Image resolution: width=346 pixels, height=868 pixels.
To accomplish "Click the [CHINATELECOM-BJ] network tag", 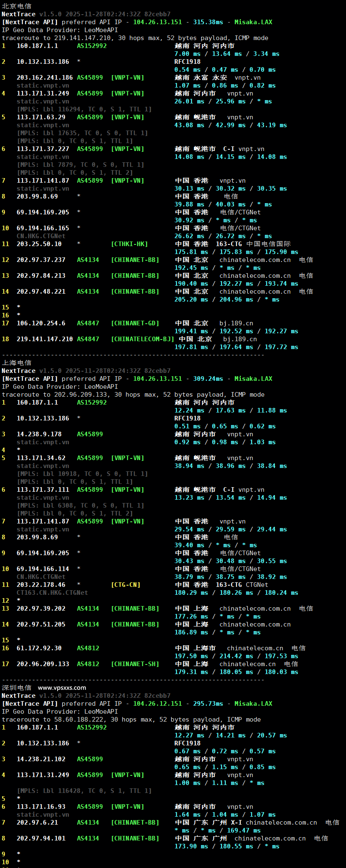I will tap(142, 339).
